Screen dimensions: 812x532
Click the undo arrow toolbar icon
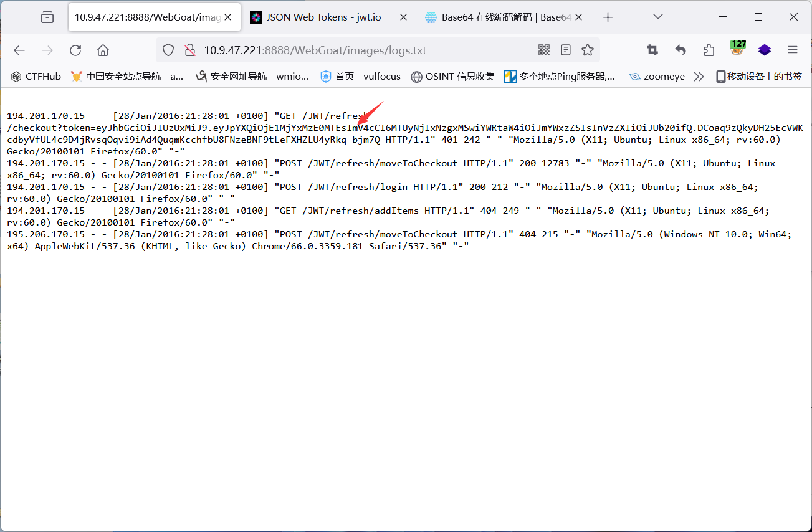(681, 50)
